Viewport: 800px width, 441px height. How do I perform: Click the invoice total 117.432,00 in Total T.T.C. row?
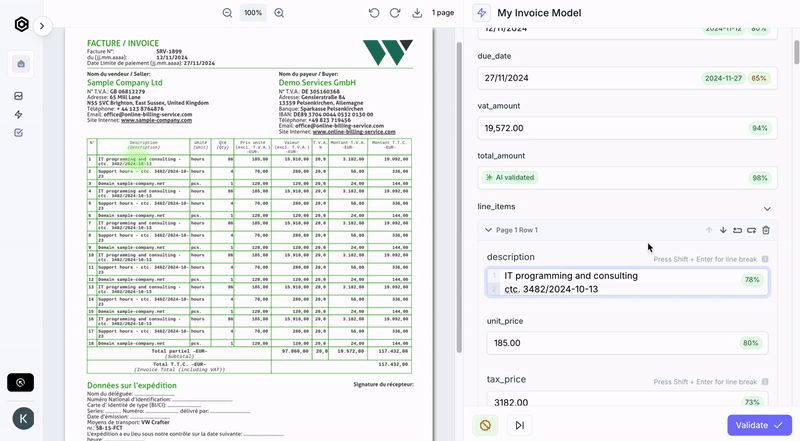[x=393, y=364]
